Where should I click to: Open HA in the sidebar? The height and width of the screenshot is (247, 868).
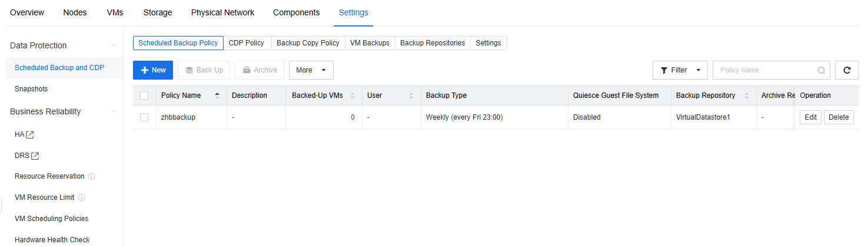pyautogui.click(x=19, y=134)
